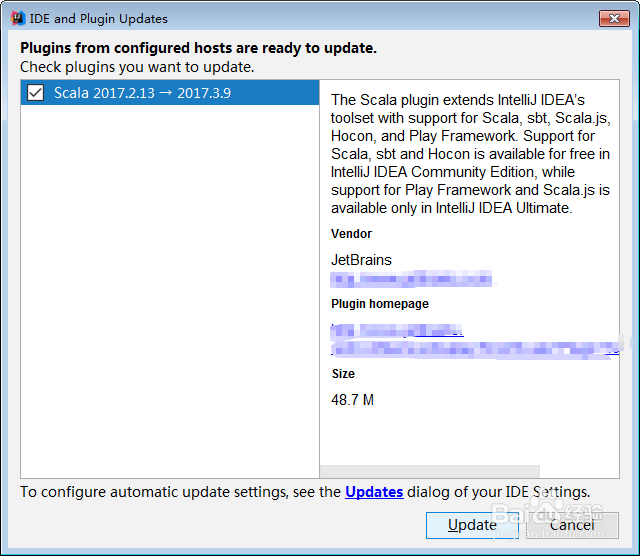Click the Scala plugin description paragraph

point(470,153)
